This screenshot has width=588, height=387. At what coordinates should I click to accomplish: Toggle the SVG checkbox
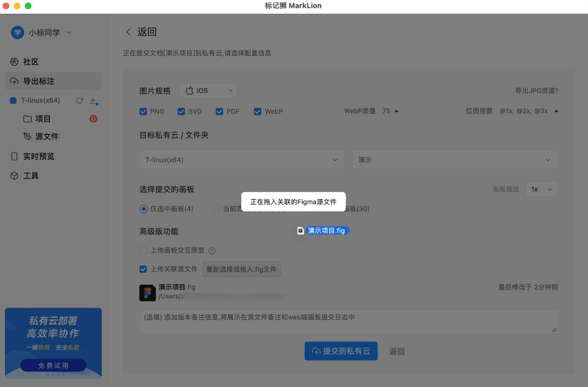(x=181, y=111)
